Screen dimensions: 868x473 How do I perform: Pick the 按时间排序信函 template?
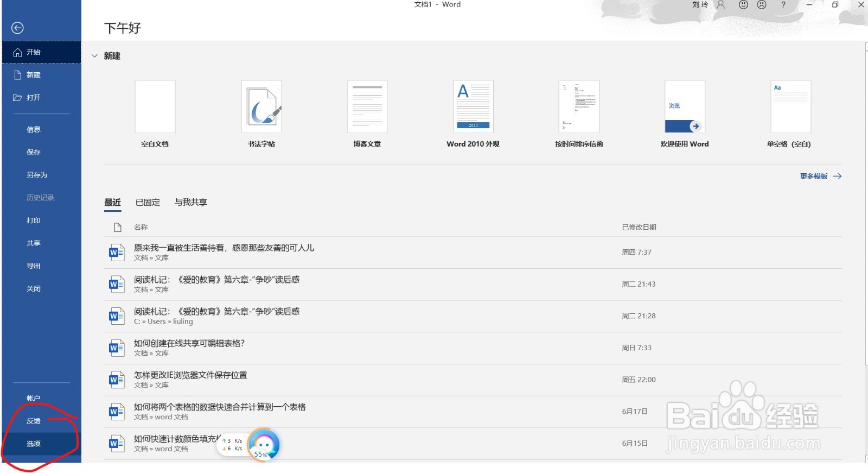[579, 114]
